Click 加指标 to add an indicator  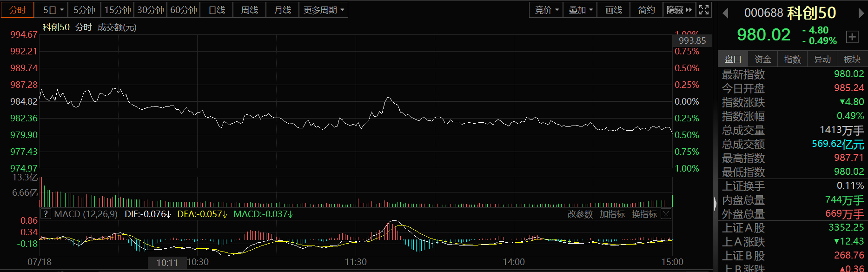click(612, 214)
